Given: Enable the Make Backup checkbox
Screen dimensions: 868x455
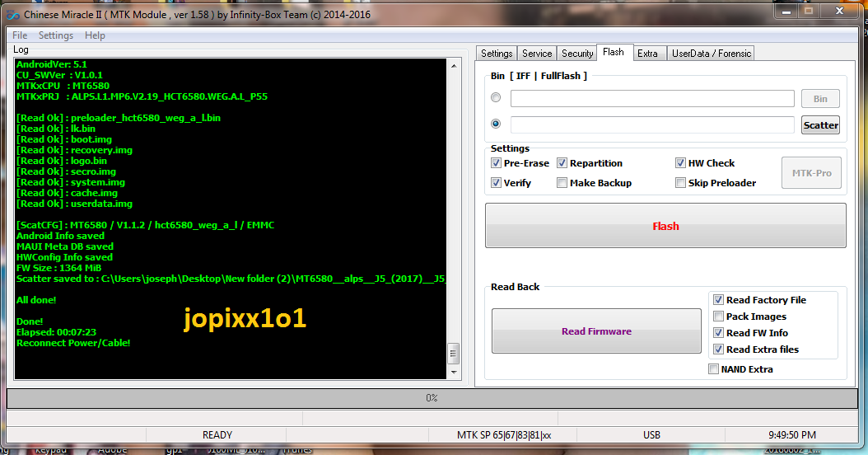Looking at the screenshot, I should pos(562,183).
